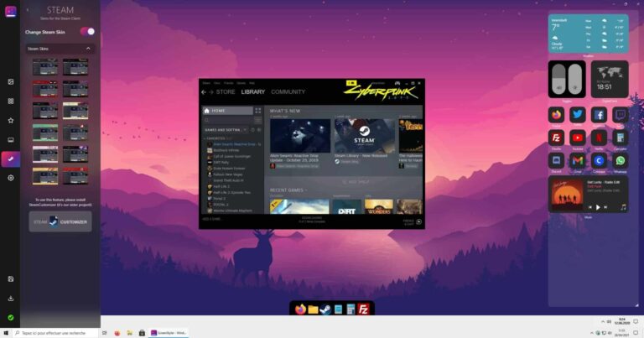
Task: Click the Steam Customizer install button
Action: [60, 221]
